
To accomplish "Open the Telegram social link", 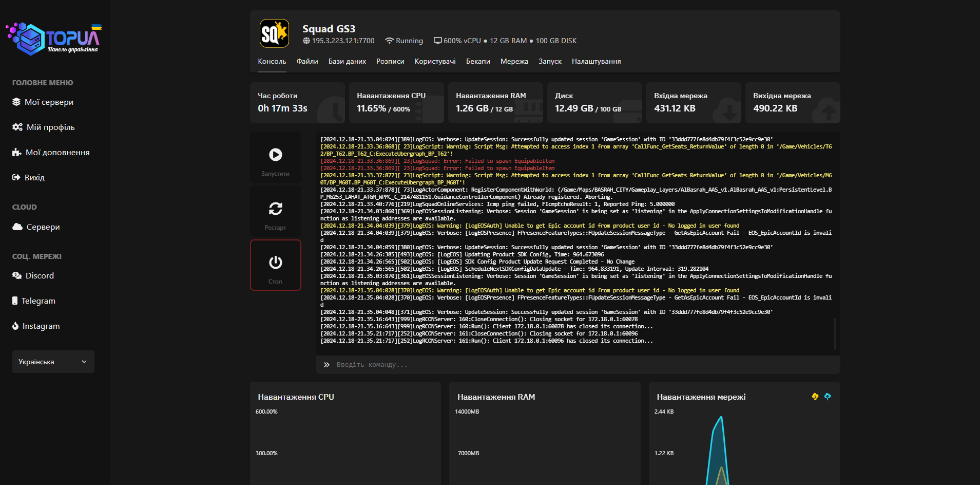I will coord(38,301).
